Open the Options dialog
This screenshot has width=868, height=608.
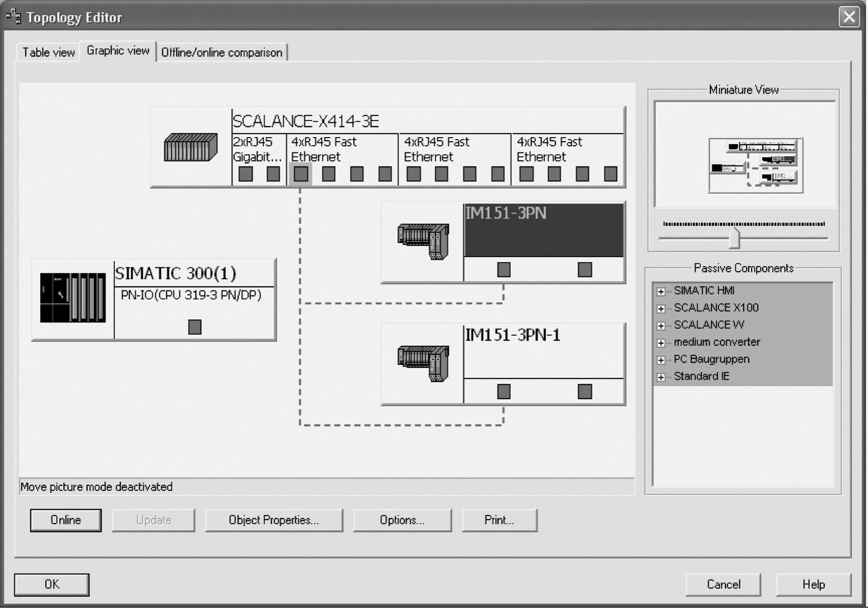(402, 520)
